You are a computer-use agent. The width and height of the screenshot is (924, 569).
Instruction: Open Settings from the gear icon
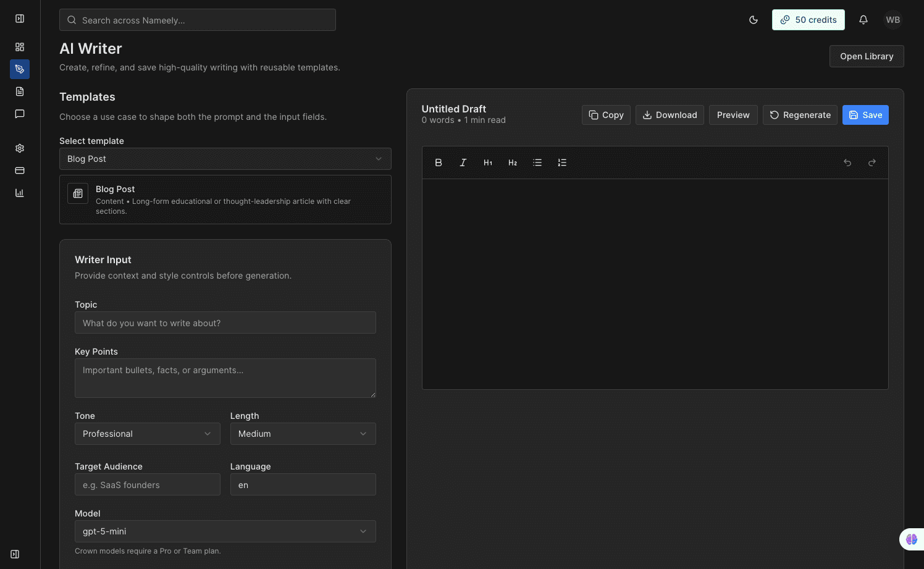coord(20,148)
